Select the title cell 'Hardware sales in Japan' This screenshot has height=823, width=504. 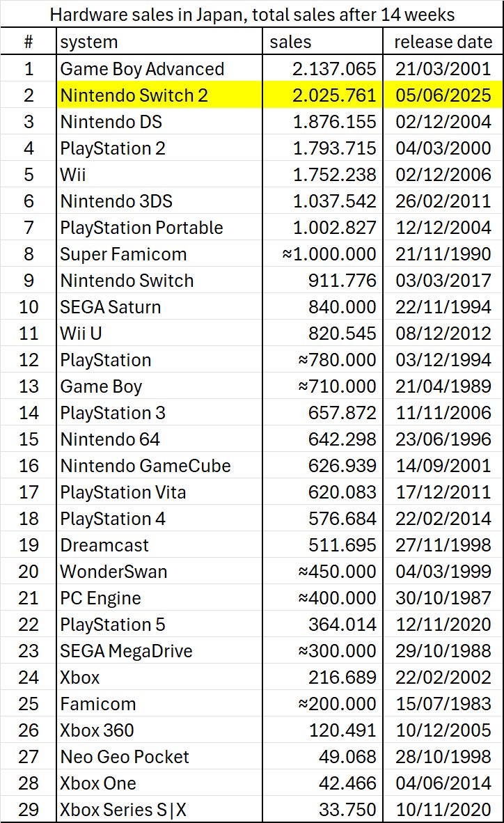click(x=252, y=14)
